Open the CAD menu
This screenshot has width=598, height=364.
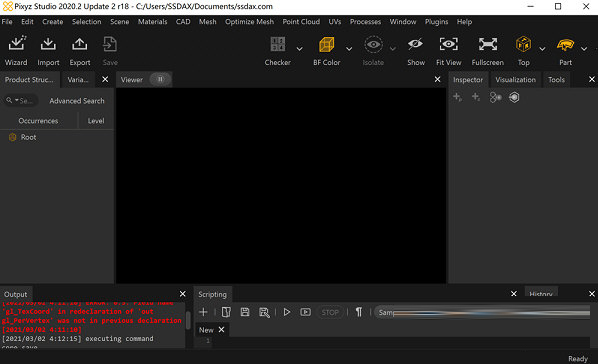pos(183,22)
